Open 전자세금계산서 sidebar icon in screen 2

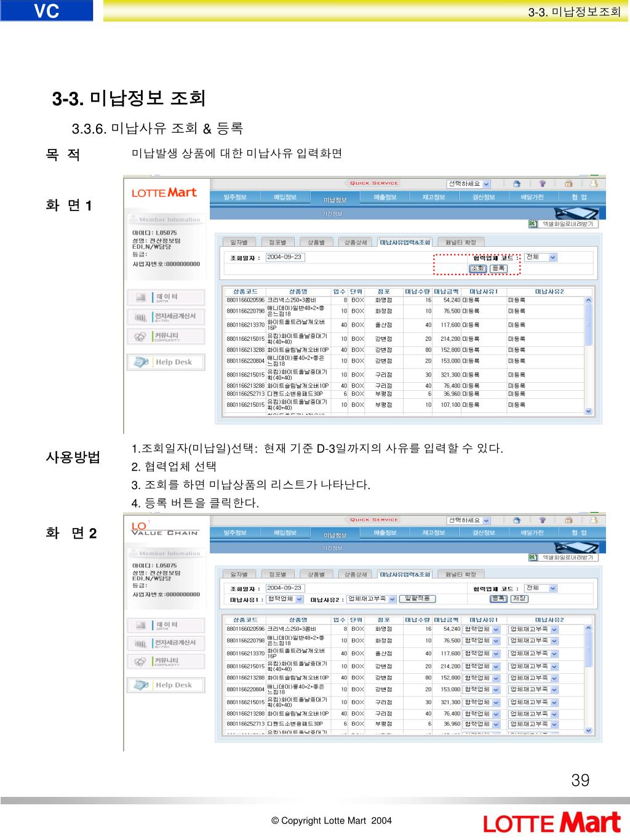(x=140, y=643)
